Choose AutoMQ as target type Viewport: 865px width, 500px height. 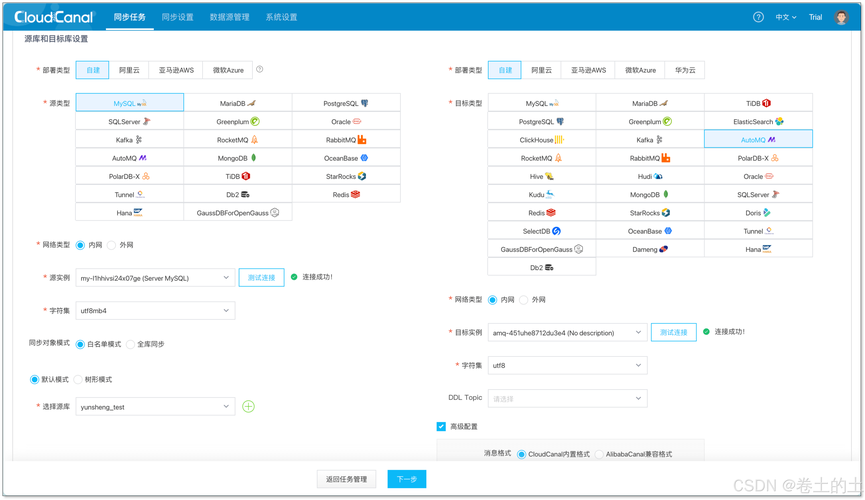point(758,140)
